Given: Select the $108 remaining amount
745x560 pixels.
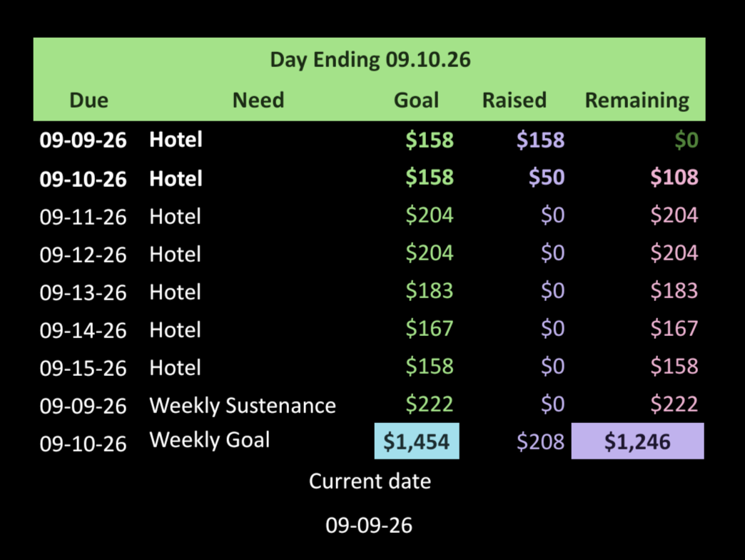Looking at the screenshot, I should coord(674,177).
